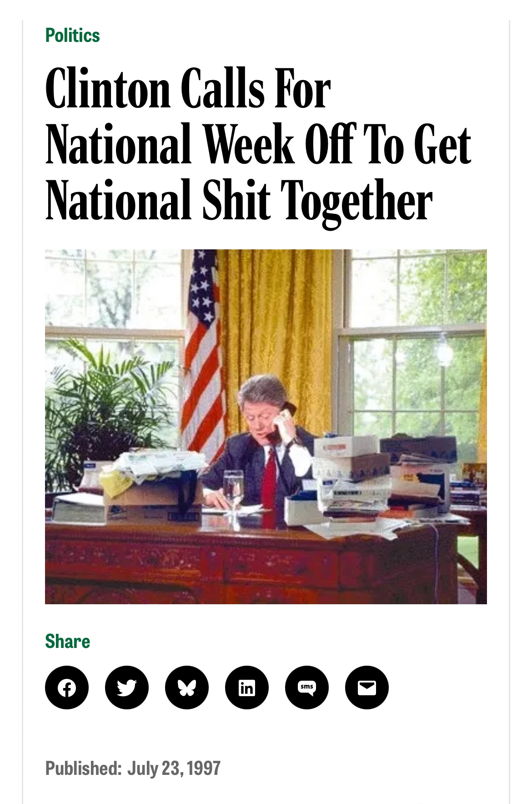This screenshot has width=532, height=804.
Task: Click the "Published:" label
Action: pos(83,769)
